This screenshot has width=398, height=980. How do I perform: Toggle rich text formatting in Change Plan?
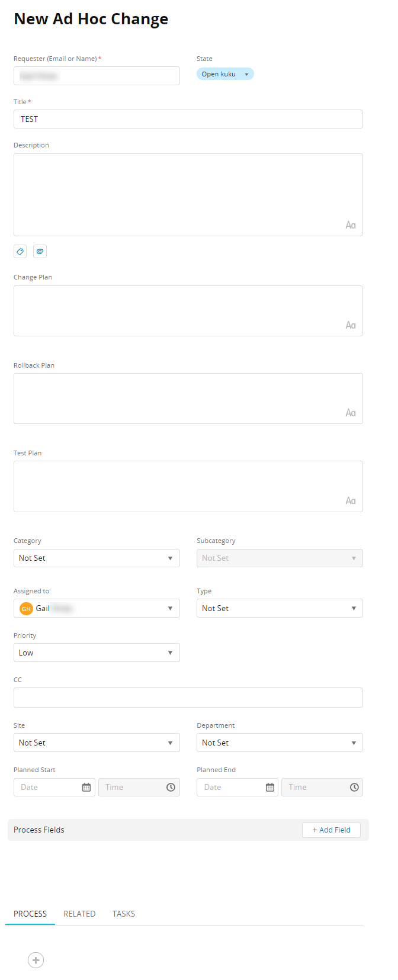[351, 325]
